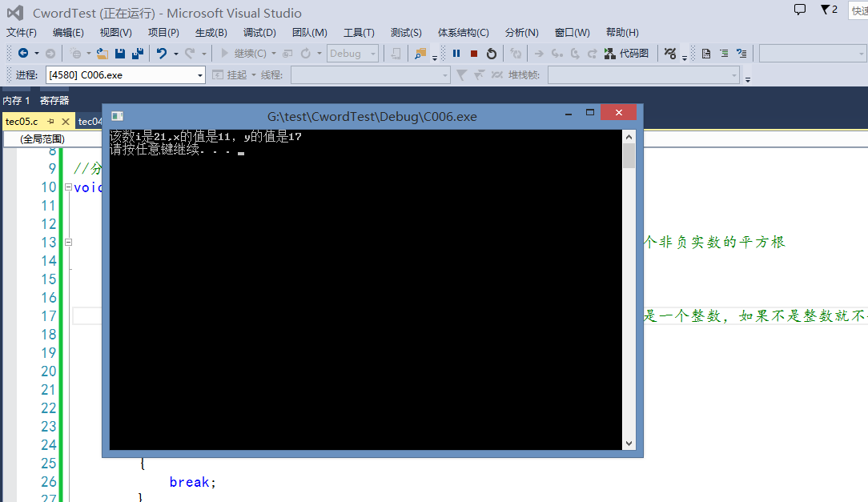This screenshot has width=868, height=502.
Task: Toggle the pin on tec05.c tab
Action: click(x=50, y=121)
